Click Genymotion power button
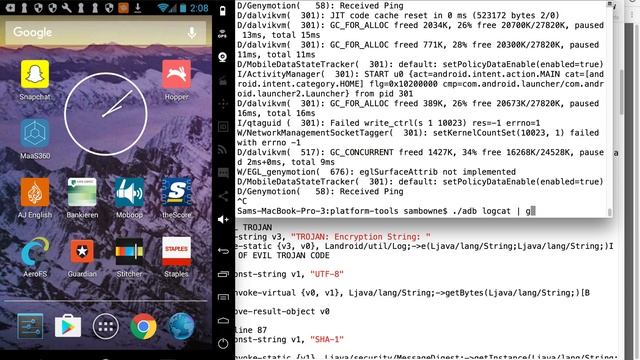 click(x=223, y=344)
